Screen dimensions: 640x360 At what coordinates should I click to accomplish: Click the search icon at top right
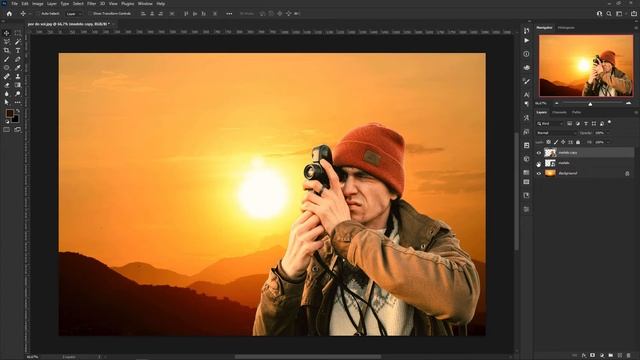[x=609, y=13]
